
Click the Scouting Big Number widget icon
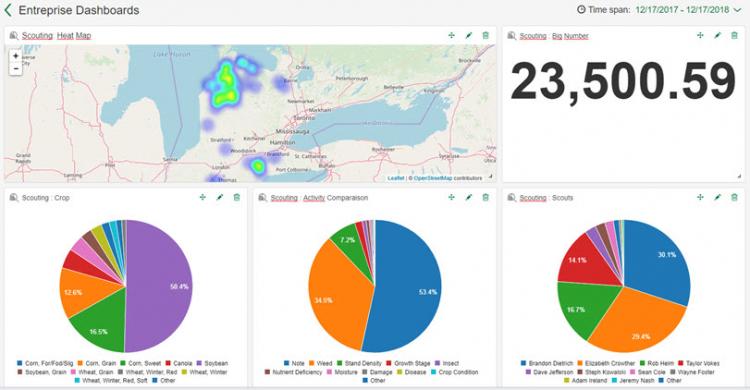pos(512,35)
